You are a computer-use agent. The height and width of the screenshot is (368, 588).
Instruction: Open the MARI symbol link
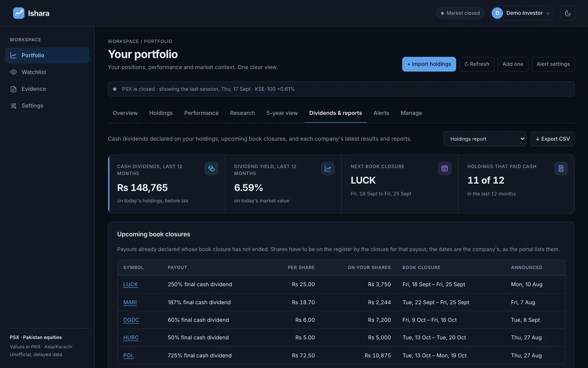130,302
